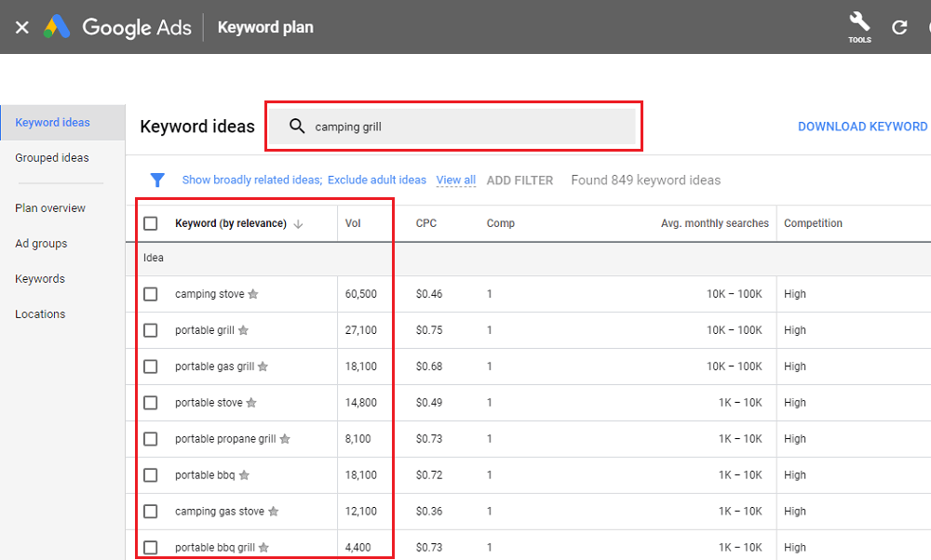The image size is (931, 560).
Task: Select the Keyword ideas sidebar tab
Action: click(63, 122)
